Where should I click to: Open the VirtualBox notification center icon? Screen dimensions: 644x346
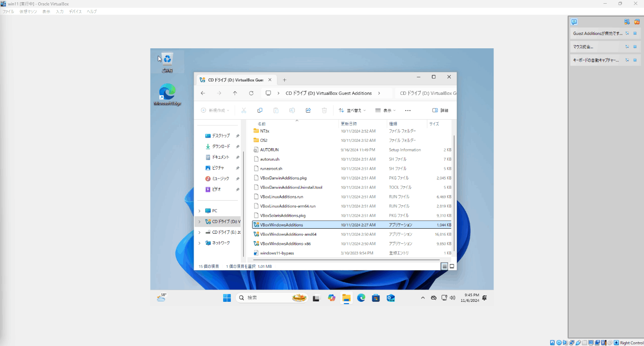pos(574,22)
